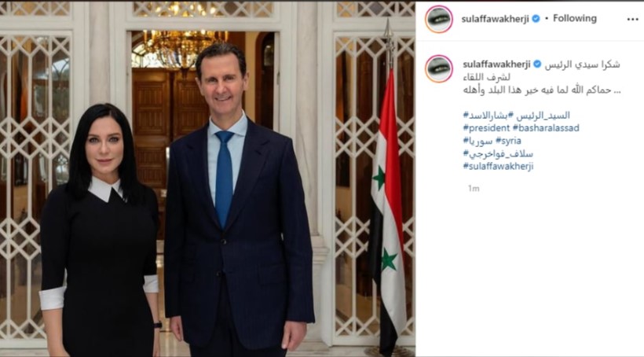Click the sulaffawakherji username in the caption
This screenshot has height=357, width=644.
click(x=496, y=64)
